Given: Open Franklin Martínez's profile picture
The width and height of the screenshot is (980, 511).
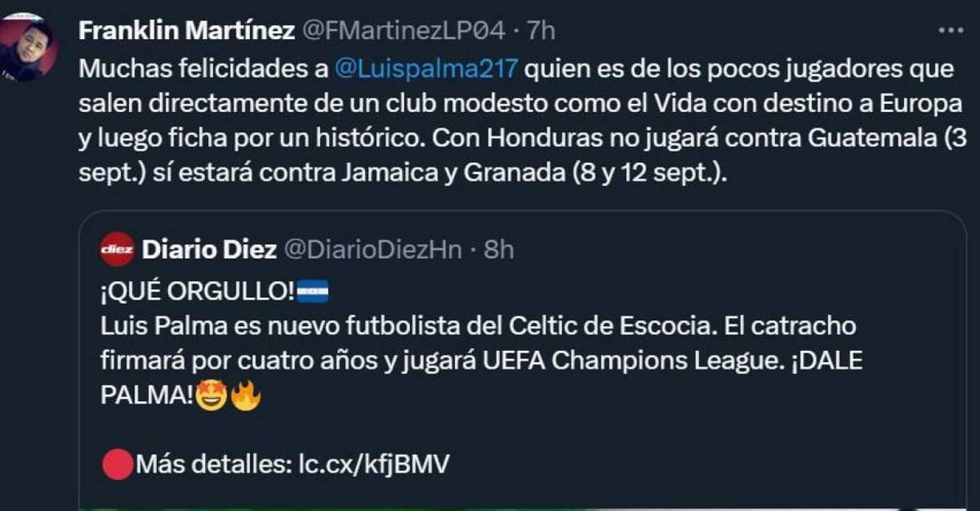Looking at the screenshot, I should pyautogui.click(x=27, y=48).
